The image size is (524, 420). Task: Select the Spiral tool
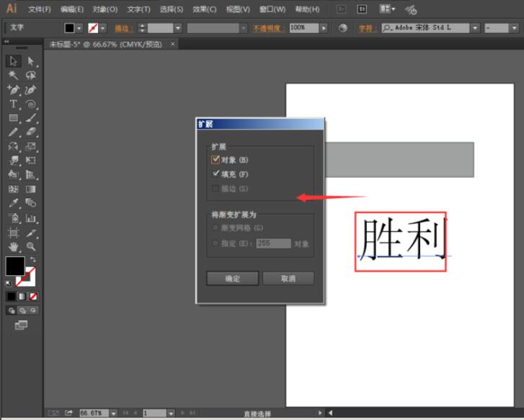click(x=31, y=104)
